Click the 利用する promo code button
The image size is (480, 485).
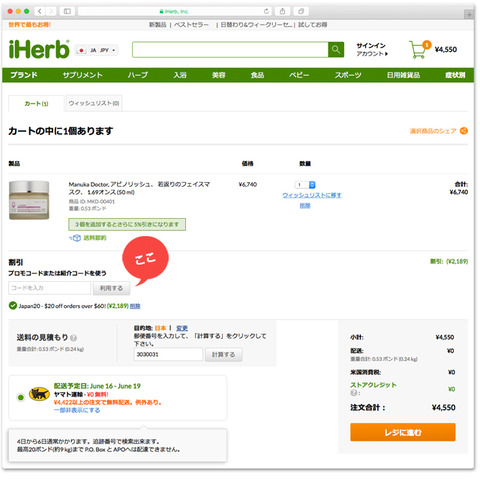click(111, 288)
